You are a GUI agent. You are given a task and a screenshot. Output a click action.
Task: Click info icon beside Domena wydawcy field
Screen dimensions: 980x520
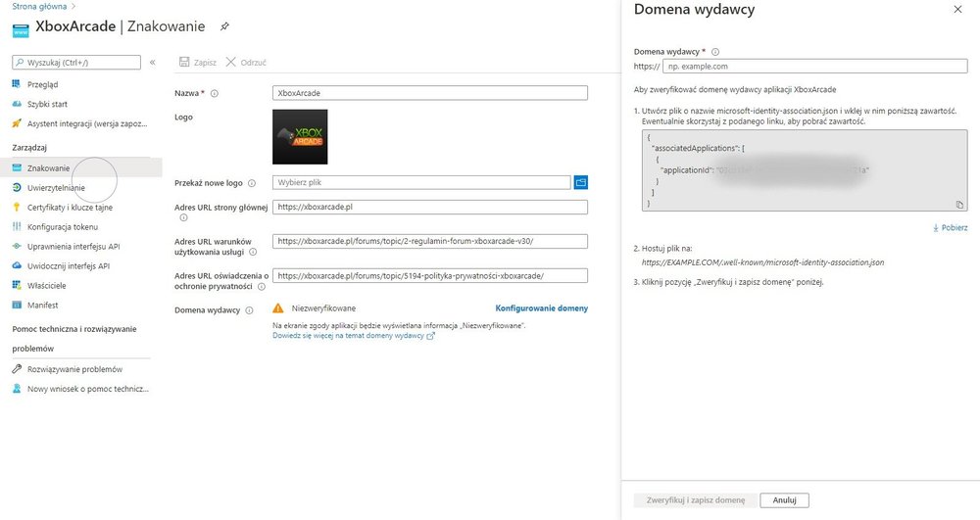715,52
